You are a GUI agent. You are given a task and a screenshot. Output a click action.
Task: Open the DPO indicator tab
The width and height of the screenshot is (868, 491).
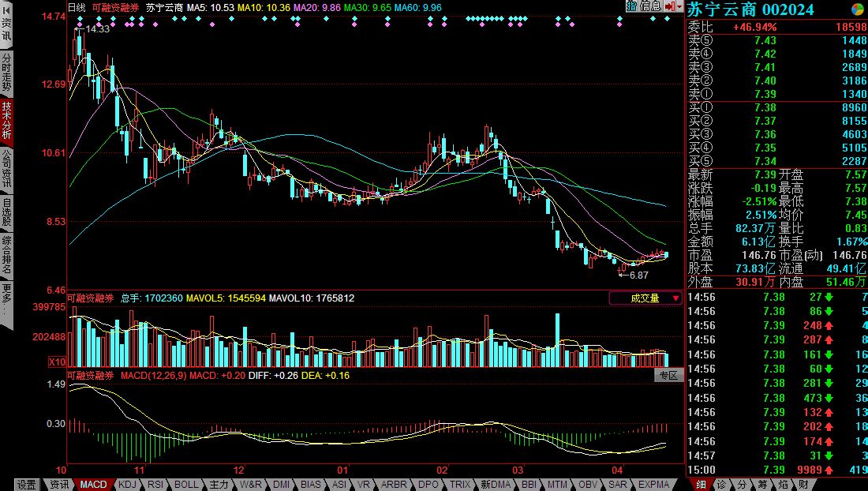tap(428, 485)
